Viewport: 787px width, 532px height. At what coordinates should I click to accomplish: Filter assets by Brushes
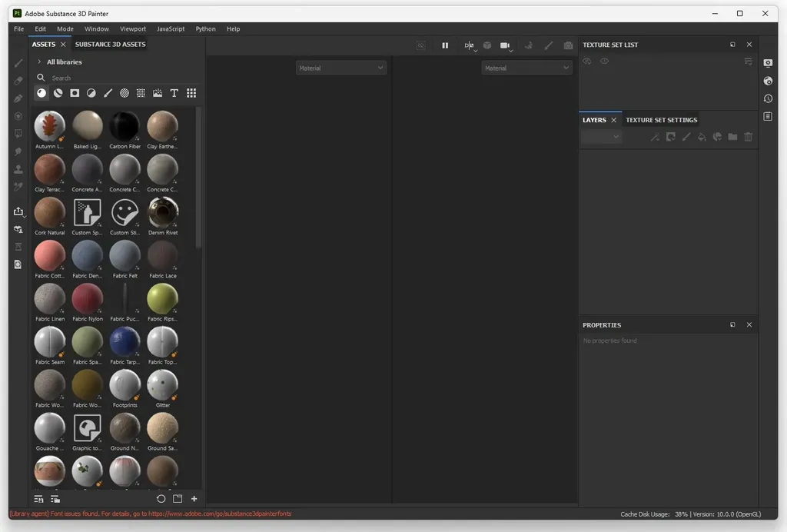(x=108, y=93)
